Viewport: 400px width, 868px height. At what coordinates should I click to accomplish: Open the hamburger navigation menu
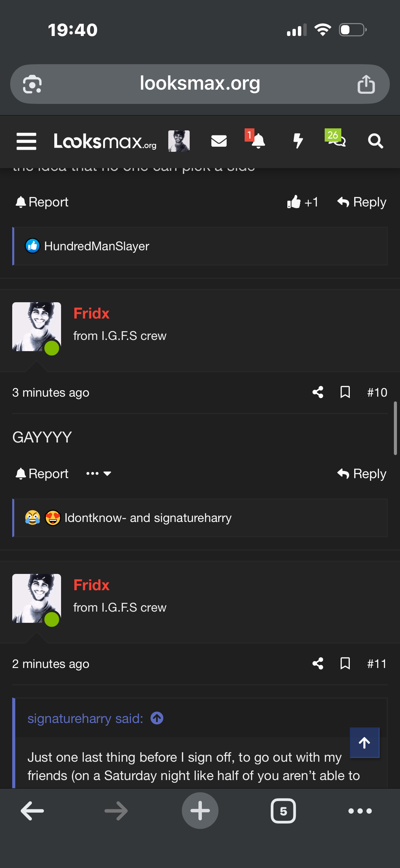coord(26,141)
